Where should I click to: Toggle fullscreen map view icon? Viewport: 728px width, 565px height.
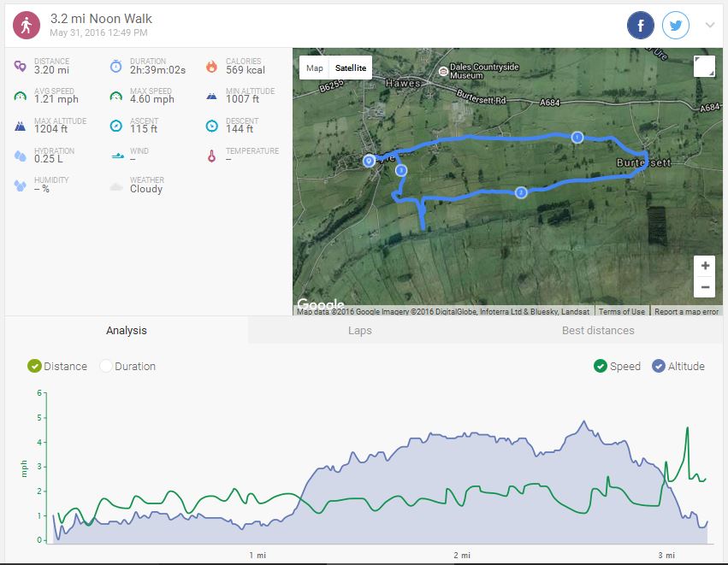point(703,67)
